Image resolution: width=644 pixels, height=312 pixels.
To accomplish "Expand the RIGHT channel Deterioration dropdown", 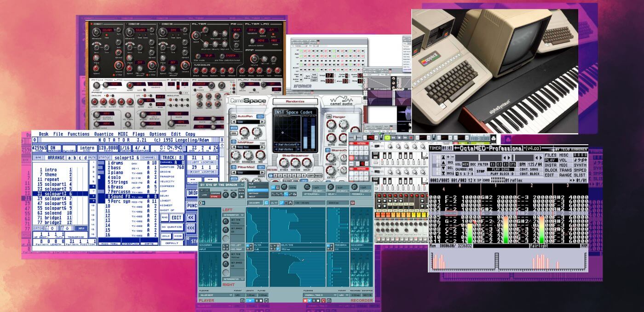I will (233, 279).
